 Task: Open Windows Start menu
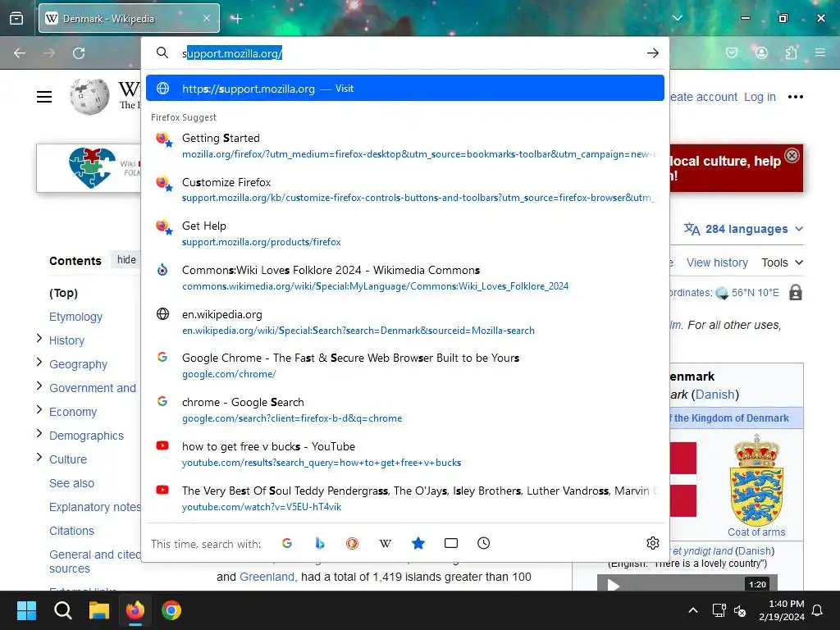coord(26,610)
